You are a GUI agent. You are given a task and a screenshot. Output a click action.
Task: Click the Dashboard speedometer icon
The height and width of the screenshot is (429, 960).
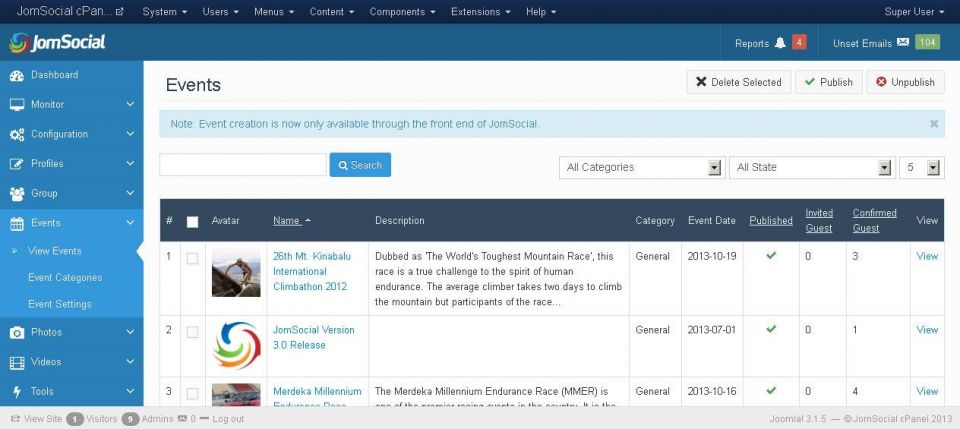point(17,75)
